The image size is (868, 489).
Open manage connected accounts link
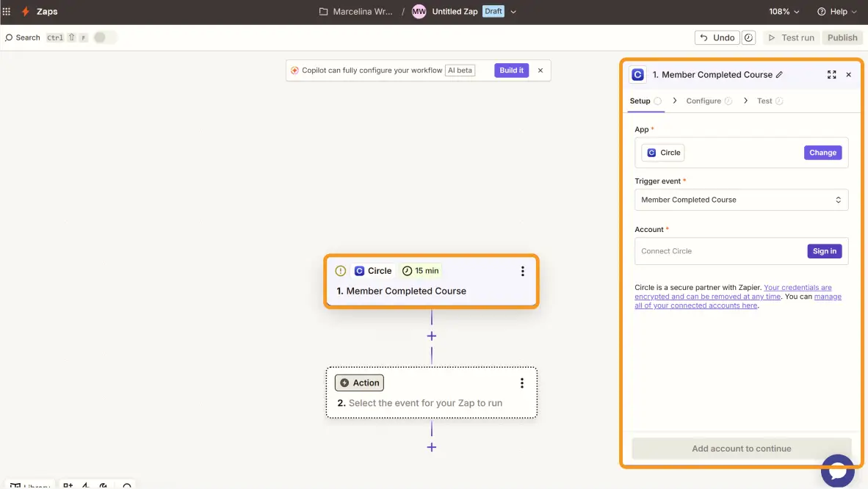(738, 301)
